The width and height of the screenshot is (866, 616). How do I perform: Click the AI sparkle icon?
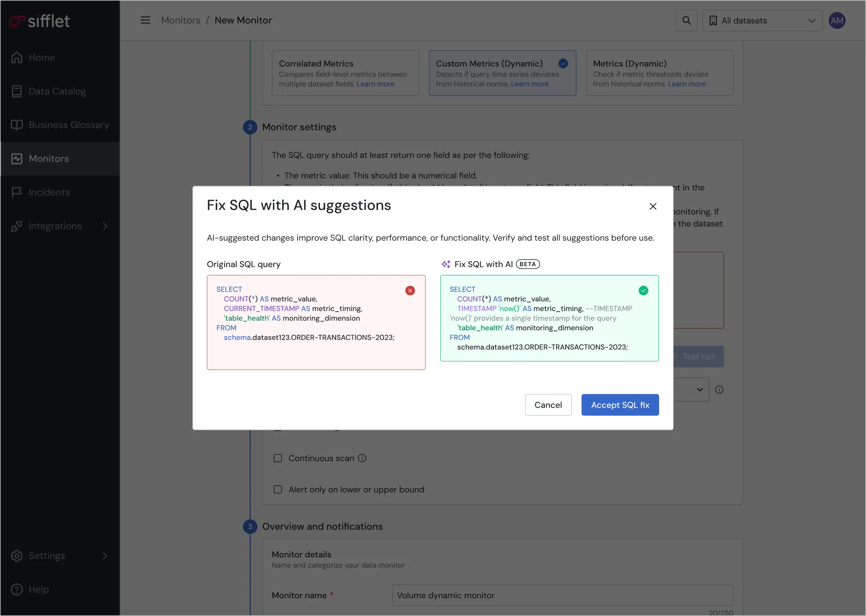click(446, 264)
